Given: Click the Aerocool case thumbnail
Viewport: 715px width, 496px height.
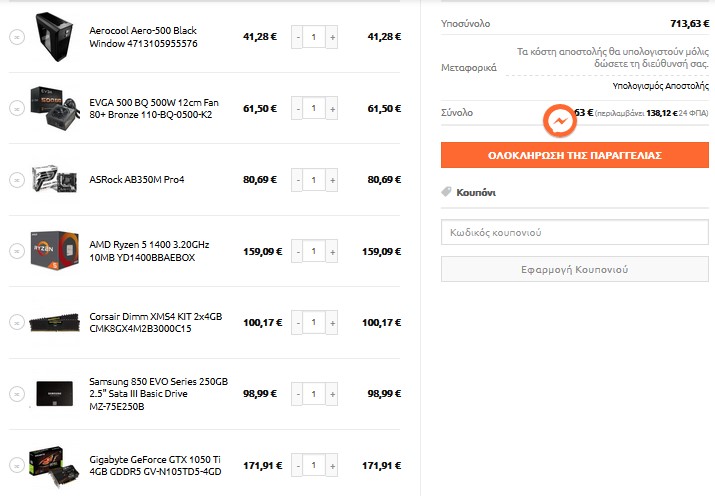Looking at the screenshot, I should point(54,36).
